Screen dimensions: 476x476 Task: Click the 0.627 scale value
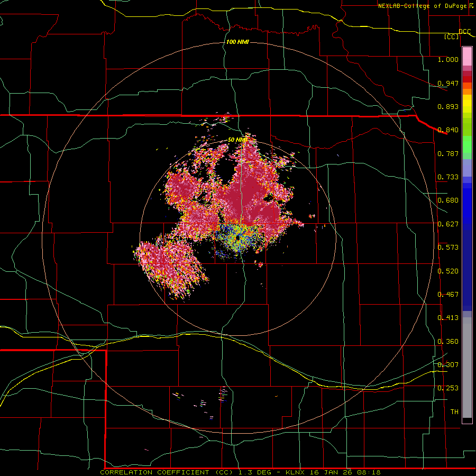click(448, 224)
